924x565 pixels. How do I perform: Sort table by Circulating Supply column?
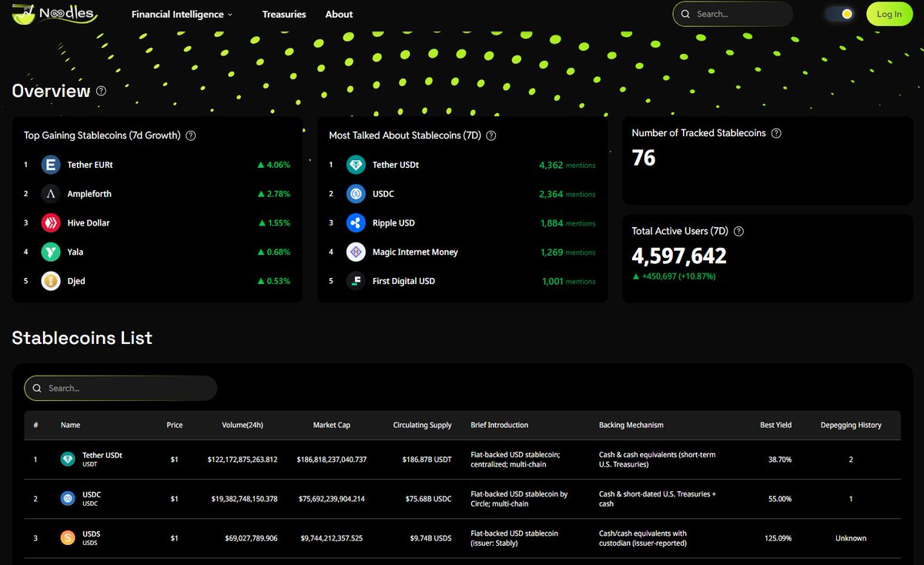pyautogui.click(x=422, y=425)
